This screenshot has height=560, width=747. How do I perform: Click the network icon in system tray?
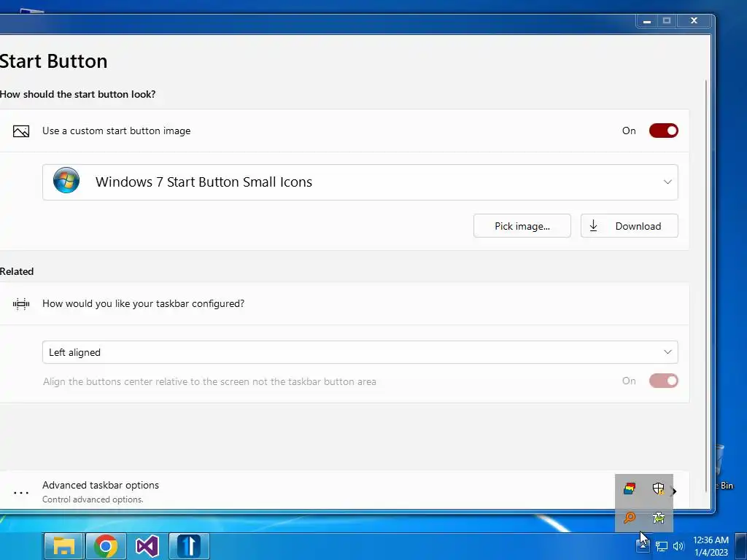click(661, 546)
